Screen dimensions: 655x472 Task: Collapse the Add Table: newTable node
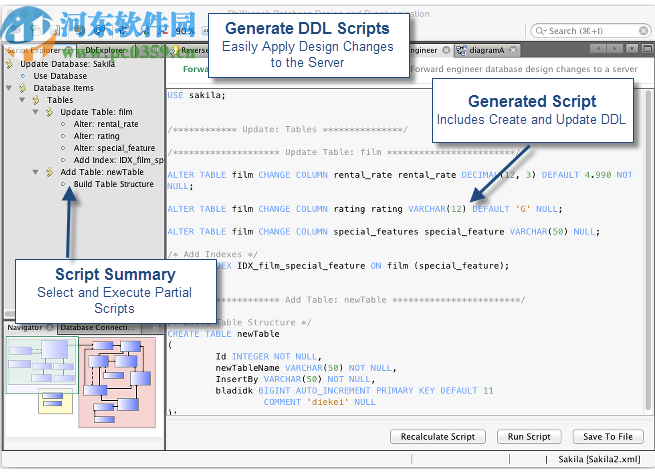pos(35,172)
